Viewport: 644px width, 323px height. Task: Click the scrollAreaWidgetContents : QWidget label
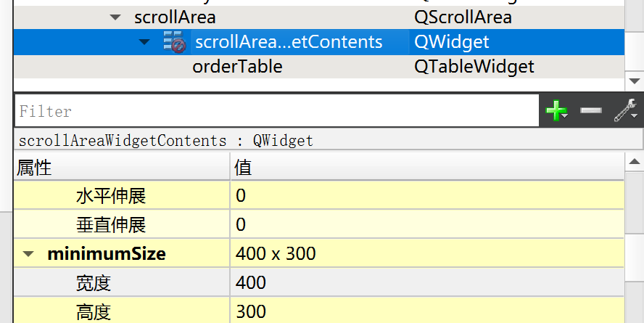click(165, 141)
